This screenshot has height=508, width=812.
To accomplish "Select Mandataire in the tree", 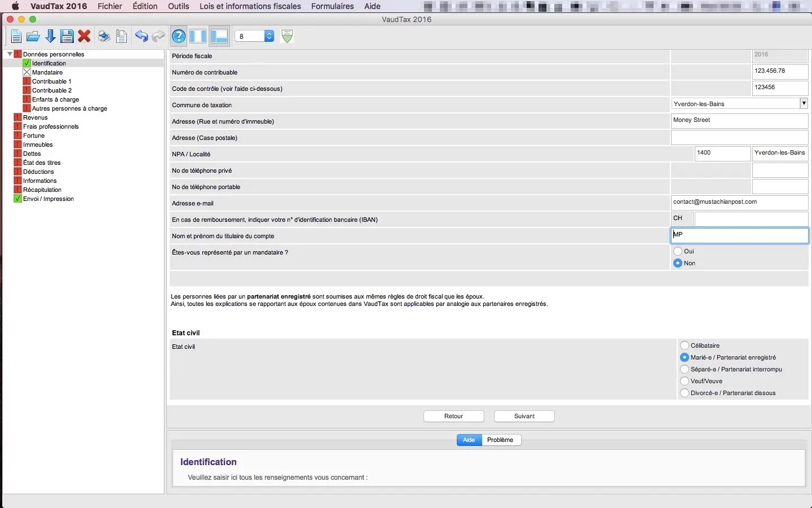I will pos(47,72).
